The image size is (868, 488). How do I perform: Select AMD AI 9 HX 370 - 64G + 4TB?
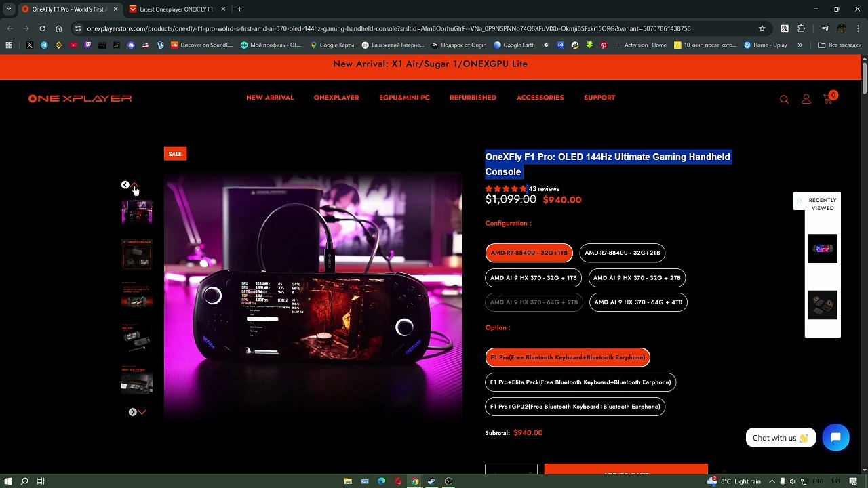(x=638, y=302)
